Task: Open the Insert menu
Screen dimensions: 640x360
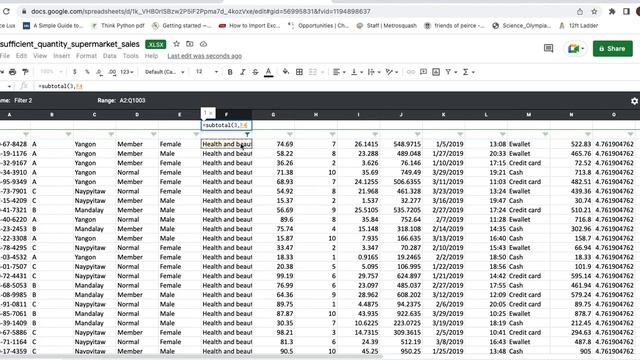Action: pyautogui.click(x=62, y=56)
